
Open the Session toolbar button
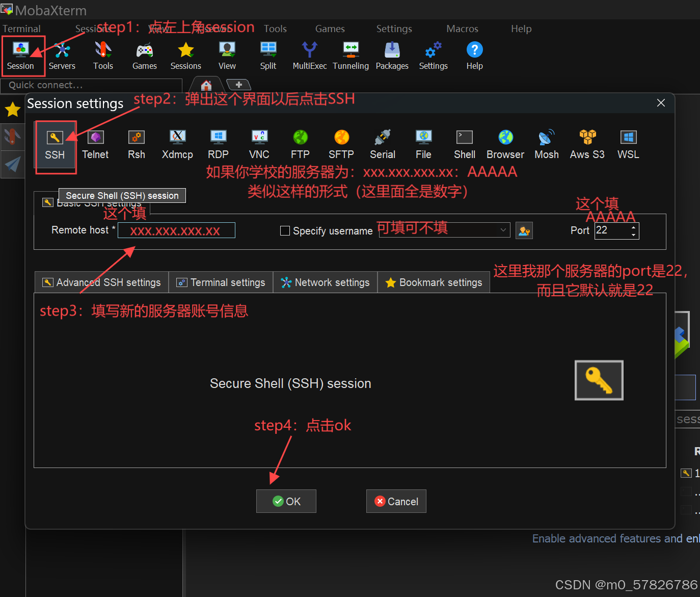pos(20,56)
